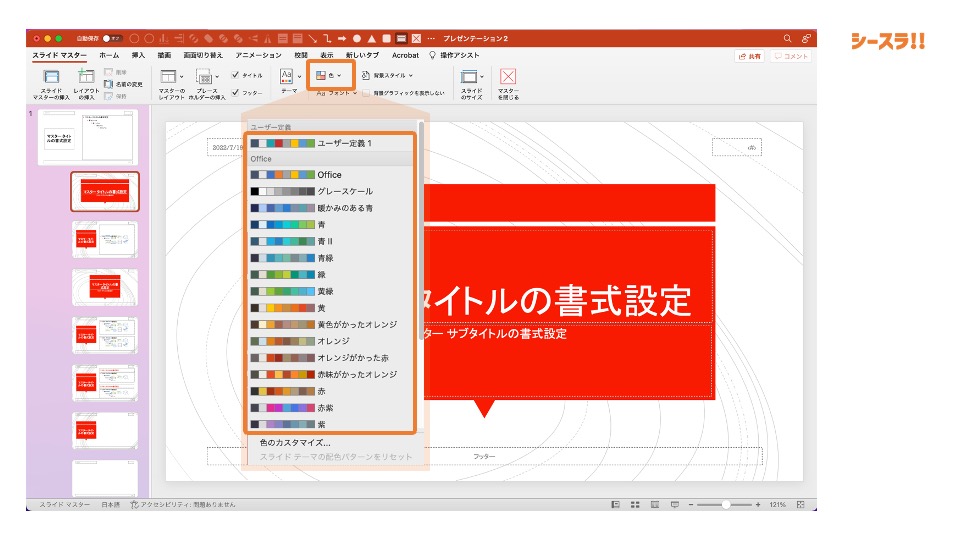Screen dimensions: 960x540
Task: Click the Share (共有) button
Action: tap(750, 56)
